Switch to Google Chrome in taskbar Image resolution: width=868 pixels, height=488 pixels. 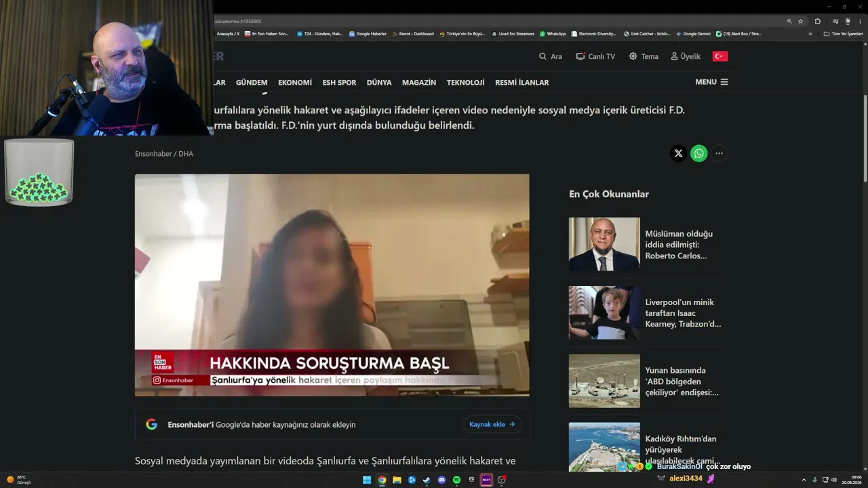[382, 480]
